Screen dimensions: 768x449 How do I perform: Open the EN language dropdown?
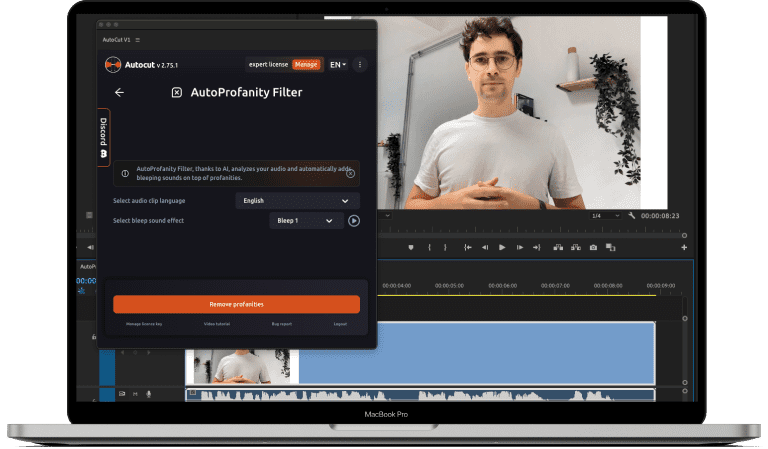tap(338, 65)
